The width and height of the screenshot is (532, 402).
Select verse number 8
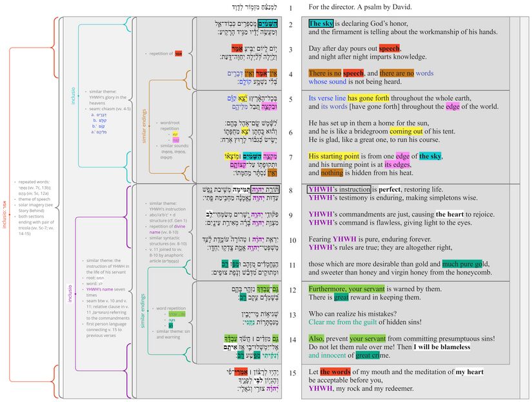pos(291,190)
